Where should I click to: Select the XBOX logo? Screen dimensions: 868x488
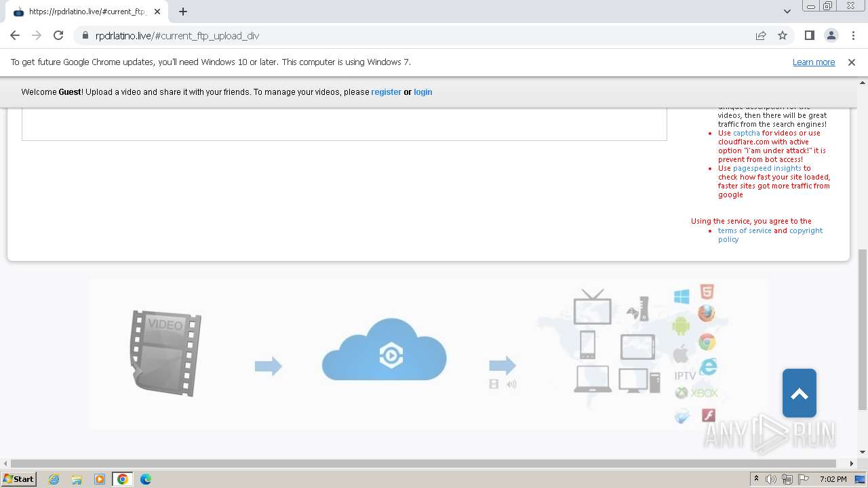696,393
